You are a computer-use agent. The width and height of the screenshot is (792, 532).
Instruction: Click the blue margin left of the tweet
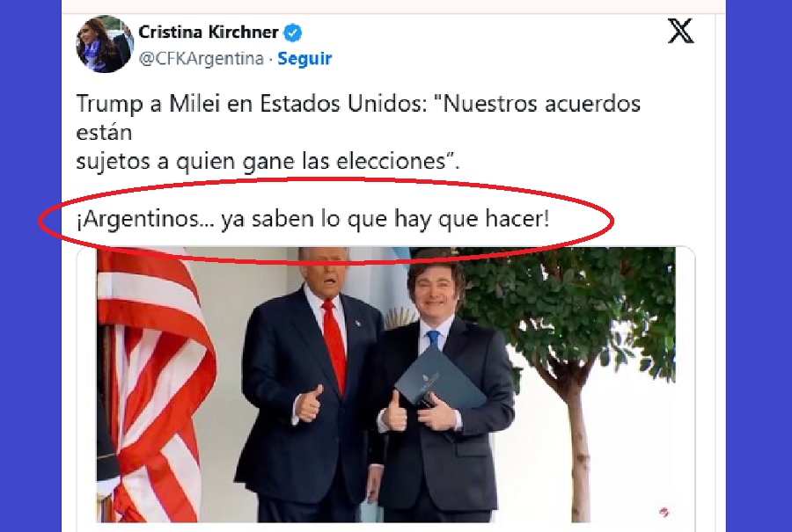click(x=30, y=266)
